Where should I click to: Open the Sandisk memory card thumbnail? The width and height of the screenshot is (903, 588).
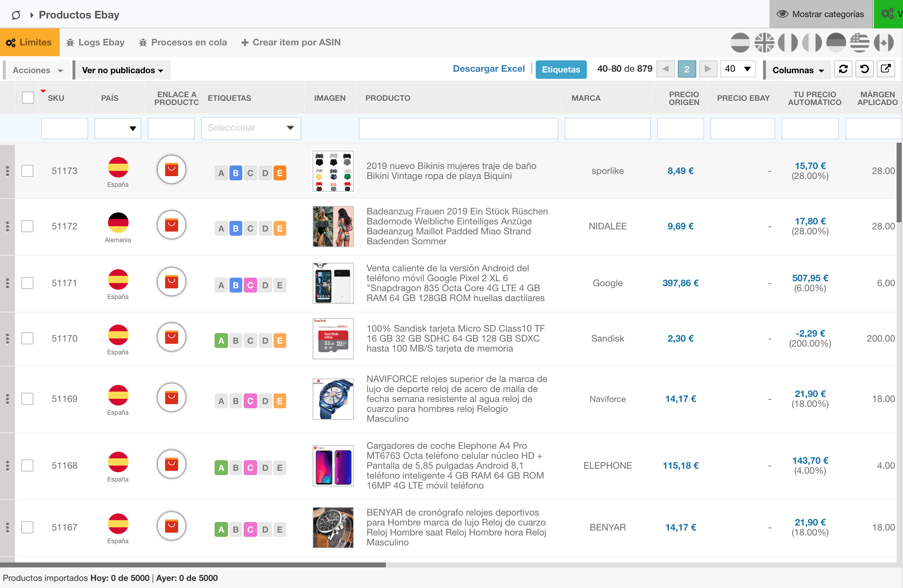(x=333, y=338)
